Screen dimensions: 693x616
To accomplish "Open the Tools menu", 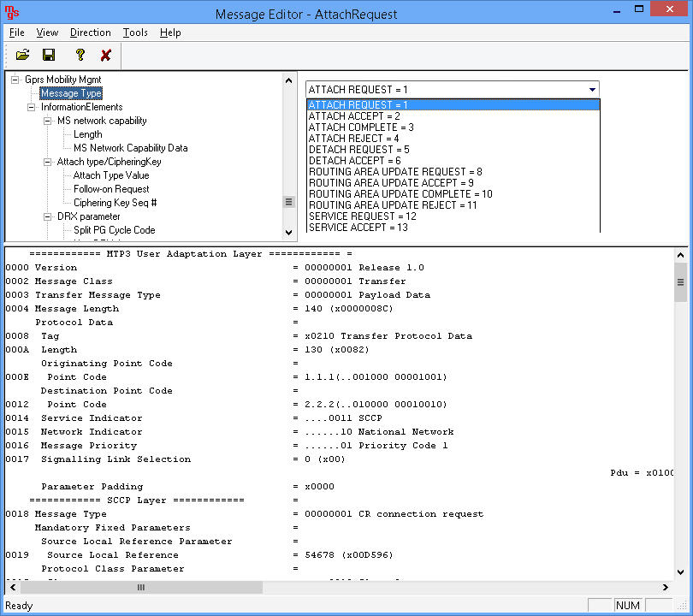I will click(x=135, y=33).
